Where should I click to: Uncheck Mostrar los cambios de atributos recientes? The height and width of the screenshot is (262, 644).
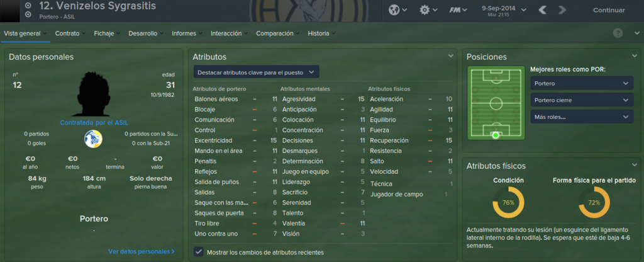(199, 252)
